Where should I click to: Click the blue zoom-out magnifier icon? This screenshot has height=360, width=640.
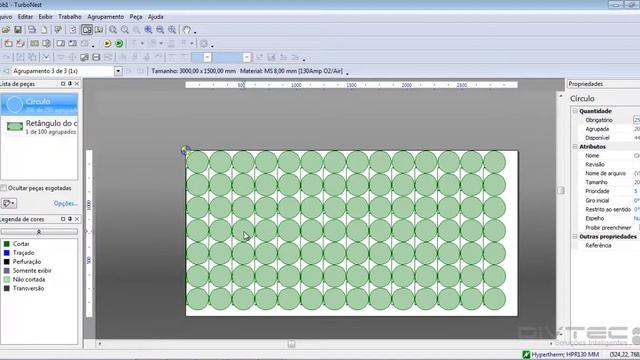[x=160, y=30]
